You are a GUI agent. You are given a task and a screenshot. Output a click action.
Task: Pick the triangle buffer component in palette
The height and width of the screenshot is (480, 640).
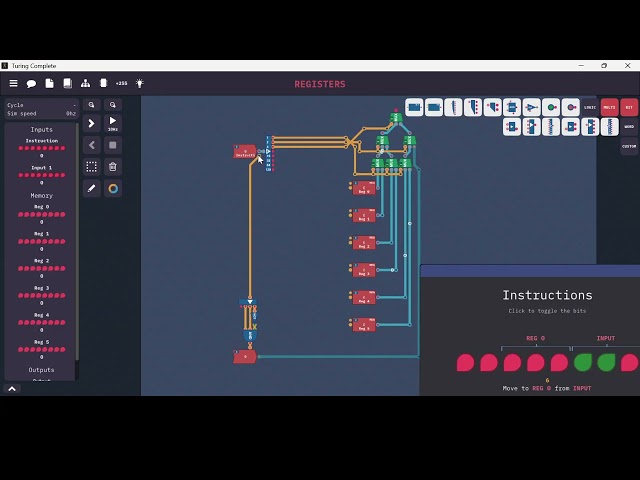coord(531,107)
